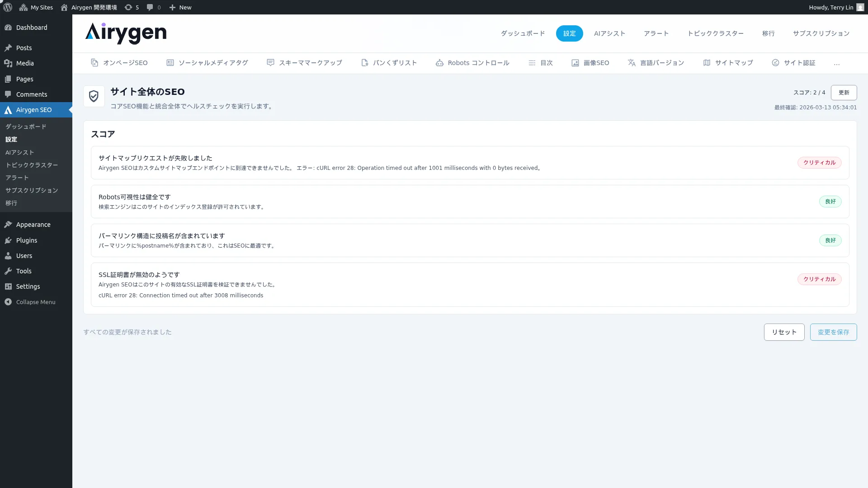The width and height of the screenshot is (868, 488).
Task: Switch to アラート top tab
Action: tap(656, 33)
